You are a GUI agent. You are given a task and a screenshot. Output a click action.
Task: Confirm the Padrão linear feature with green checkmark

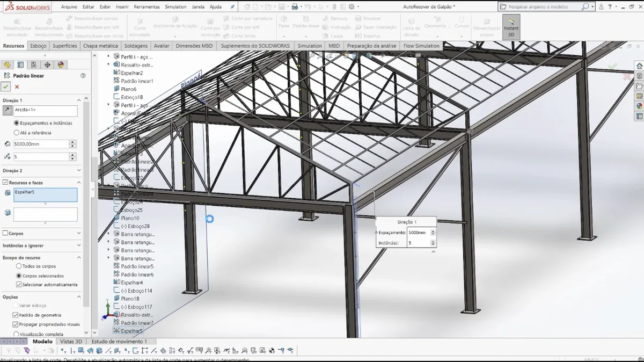click(x=6, y=86)
